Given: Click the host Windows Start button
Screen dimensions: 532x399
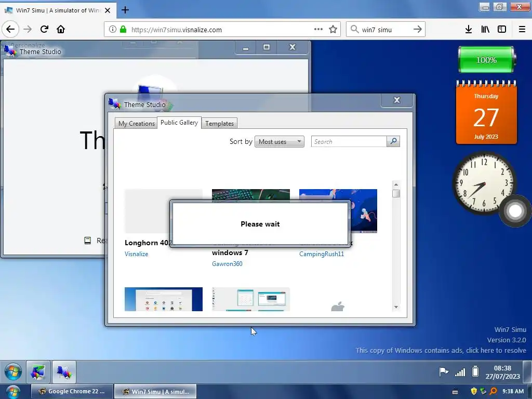Looking at the screenshot, I should pos(12,393).
